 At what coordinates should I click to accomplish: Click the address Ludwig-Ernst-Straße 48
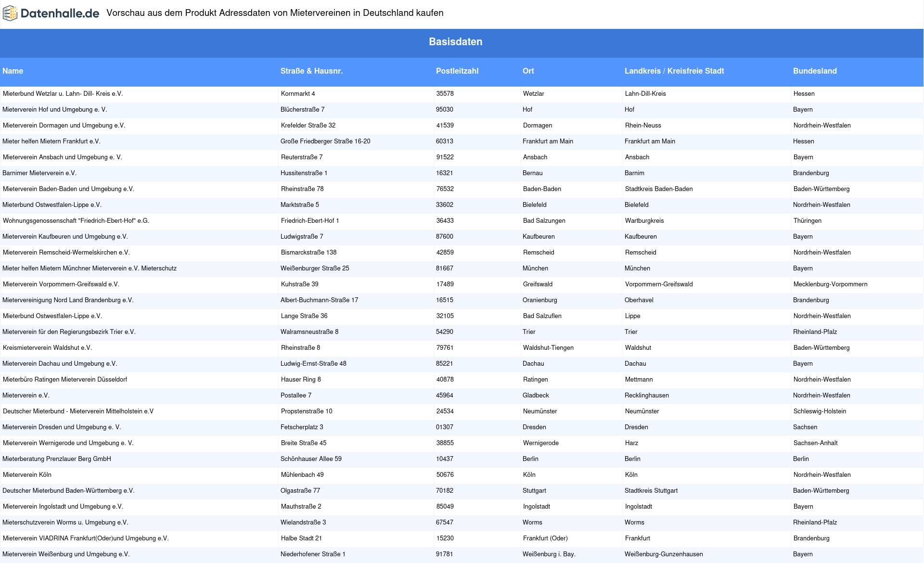coord(313,364)
